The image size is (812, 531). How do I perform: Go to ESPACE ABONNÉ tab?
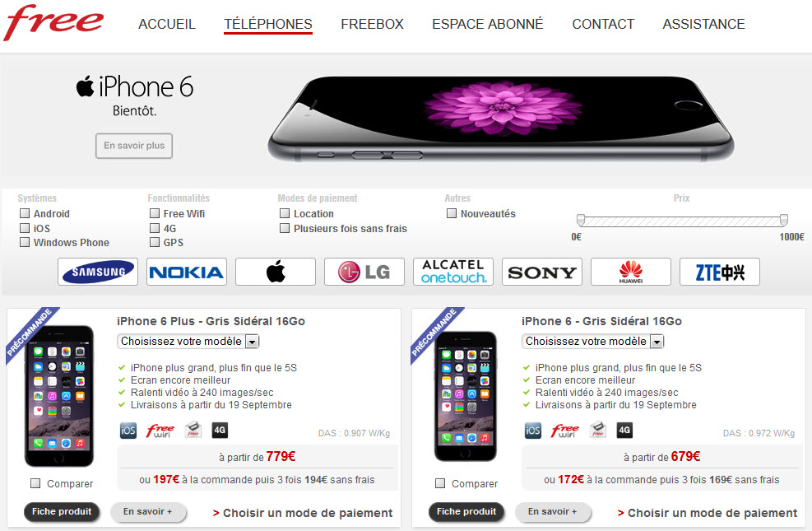pyautogui.click(x=488, y=24)
